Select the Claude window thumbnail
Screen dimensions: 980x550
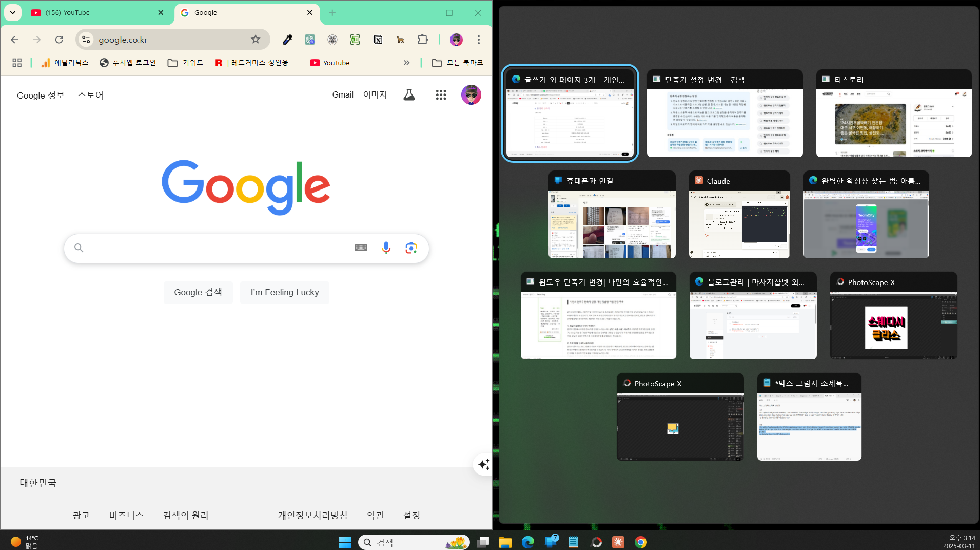[739, 215]
